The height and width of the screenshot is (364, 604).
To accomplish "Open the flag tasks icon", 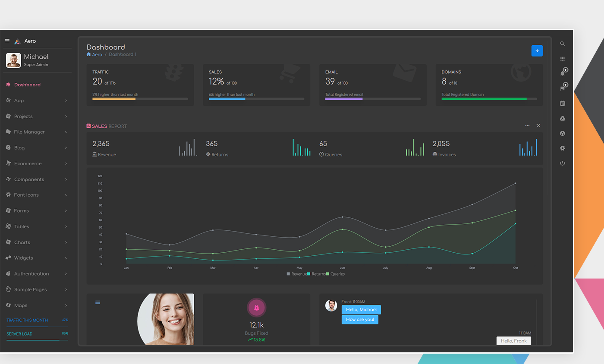I will point(563,88).
